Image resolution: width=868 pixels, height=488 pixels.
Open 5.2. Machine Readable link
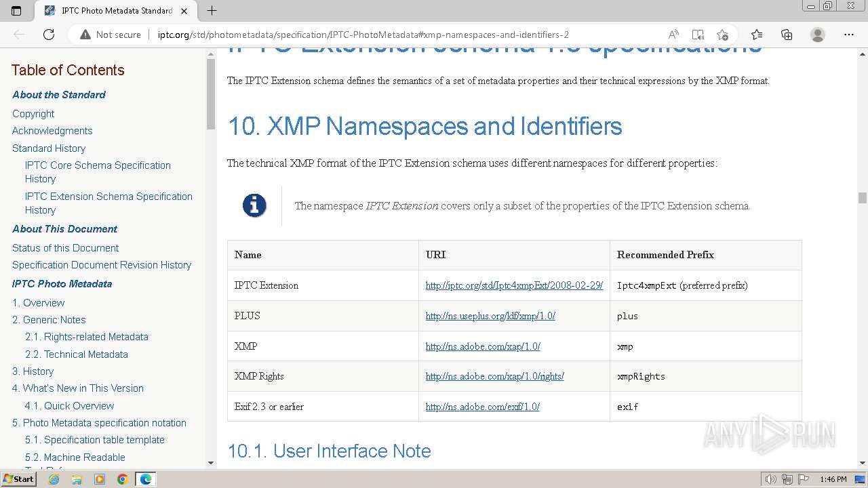75,457
